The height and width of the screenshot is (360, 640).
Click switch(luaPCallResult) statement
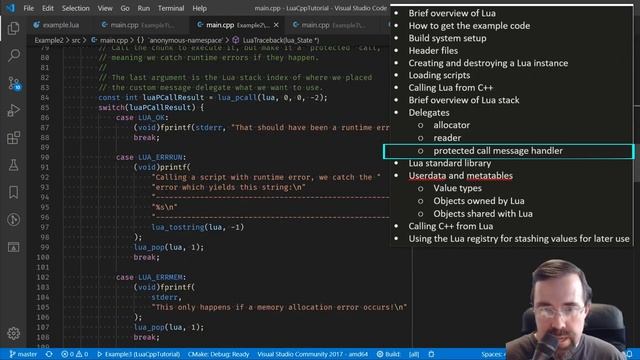(x=147, y=107)
